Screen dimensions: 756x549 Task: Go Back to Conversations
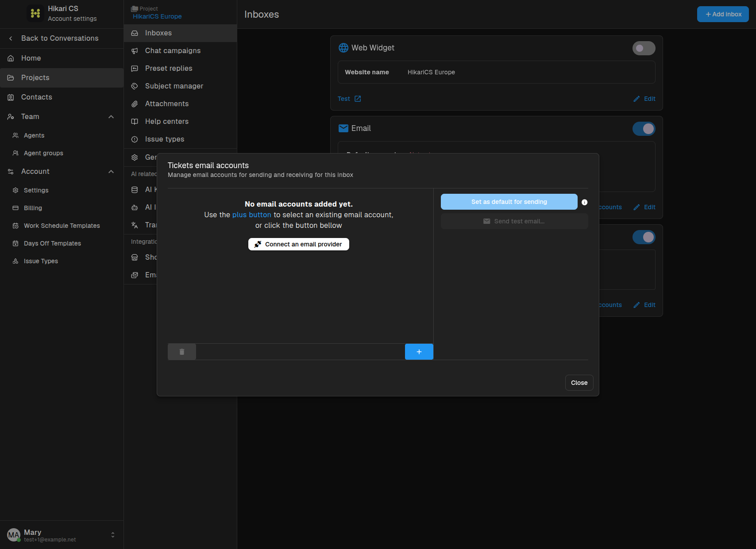62,38
